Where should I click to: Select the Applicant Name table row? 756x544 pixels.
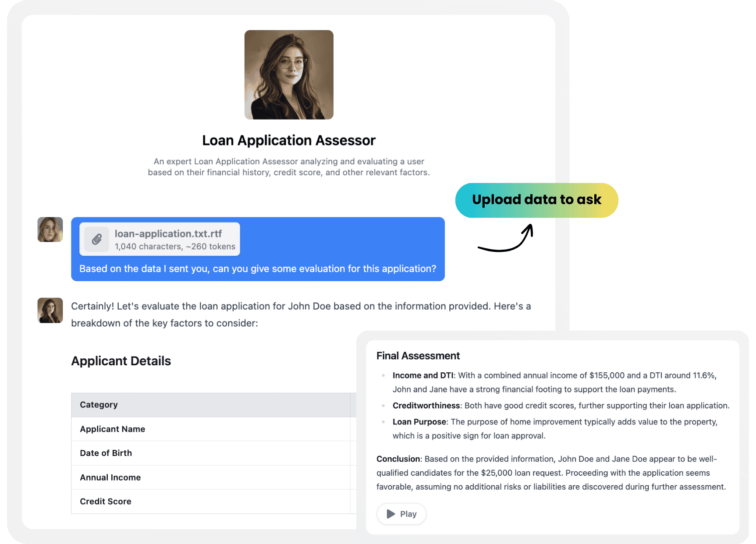tap(213, 429)
